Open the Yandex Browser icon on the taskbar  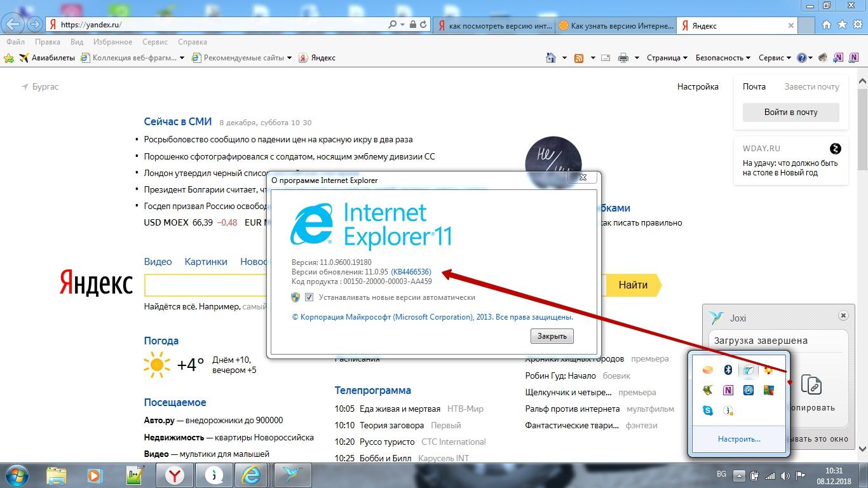pos(175,475)
